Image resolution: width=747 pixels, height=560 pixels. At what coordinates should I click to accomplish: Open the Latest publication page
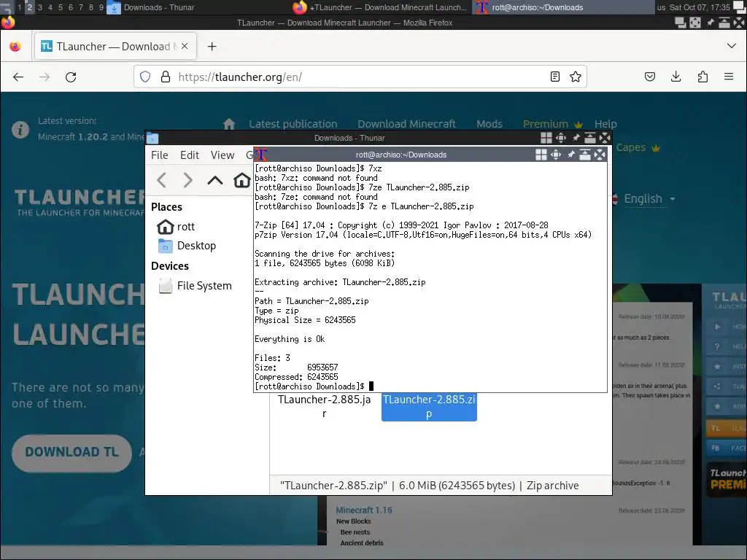coord(293,124)
